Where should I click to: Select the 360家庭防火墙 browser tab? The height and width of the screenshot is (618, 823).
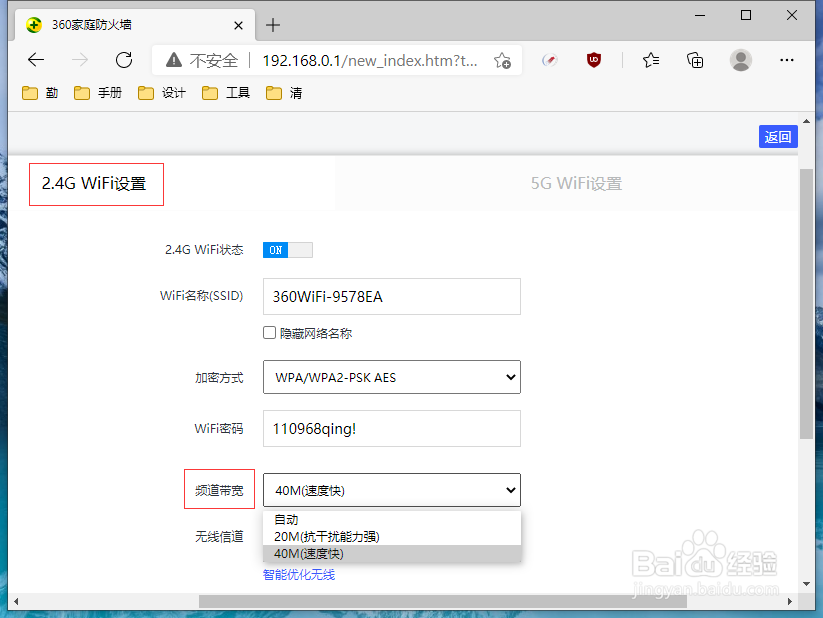tap(133, 25)
